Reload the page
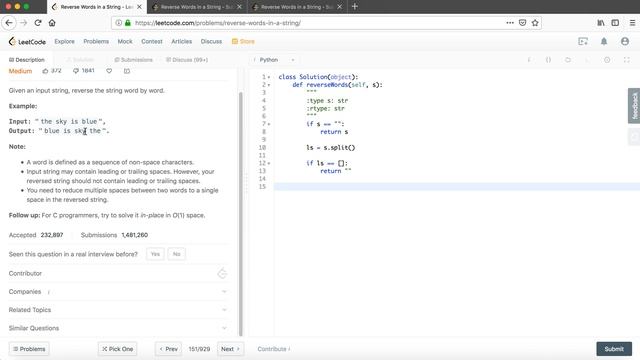The height and width of the screenshot is (360, 640). coord(38,23)
